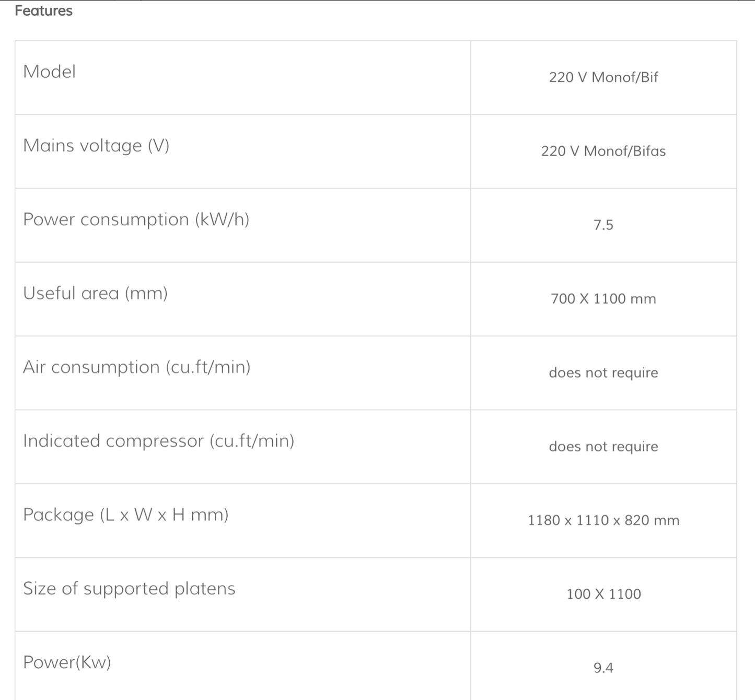This screenshot has width=755, height=700.
Task: Click the Mains voltage (V) label
Action: point(96,145)
